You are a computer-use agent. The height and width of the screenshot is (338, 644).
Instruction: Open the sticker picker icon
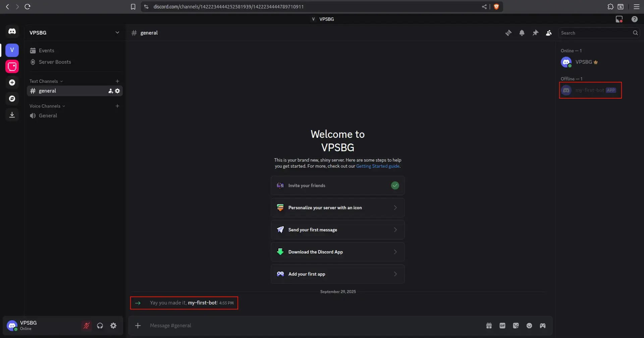(516, 326)
